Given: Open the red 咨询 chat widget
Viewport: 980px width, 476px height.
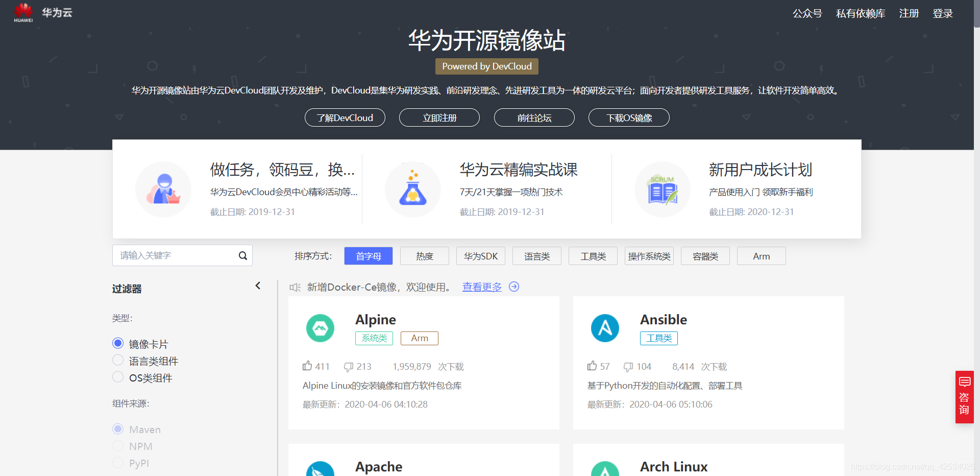Looking at the screenshot, I should 964,397.
